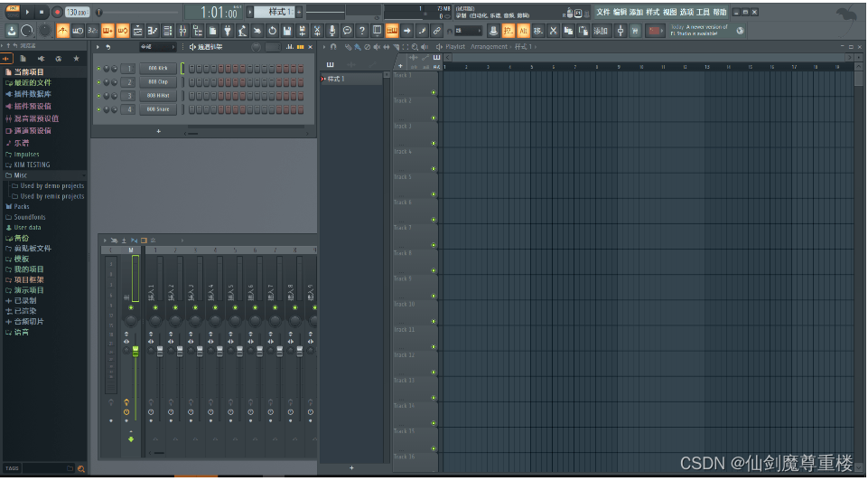Image resolution: width=868 pixels, height=481 pixels.
Task: Click the 808 HiHat channel button
Action: coord(158,96)
